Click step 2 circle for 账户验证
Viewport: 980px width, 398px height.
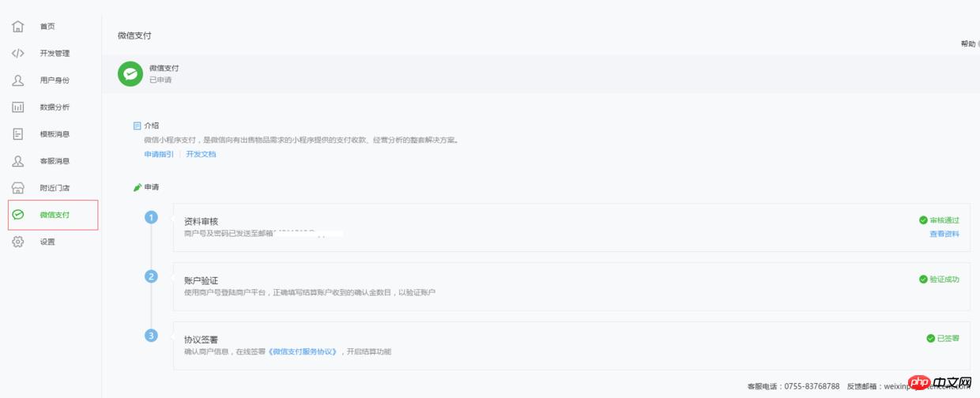click(x=151, y=276)
